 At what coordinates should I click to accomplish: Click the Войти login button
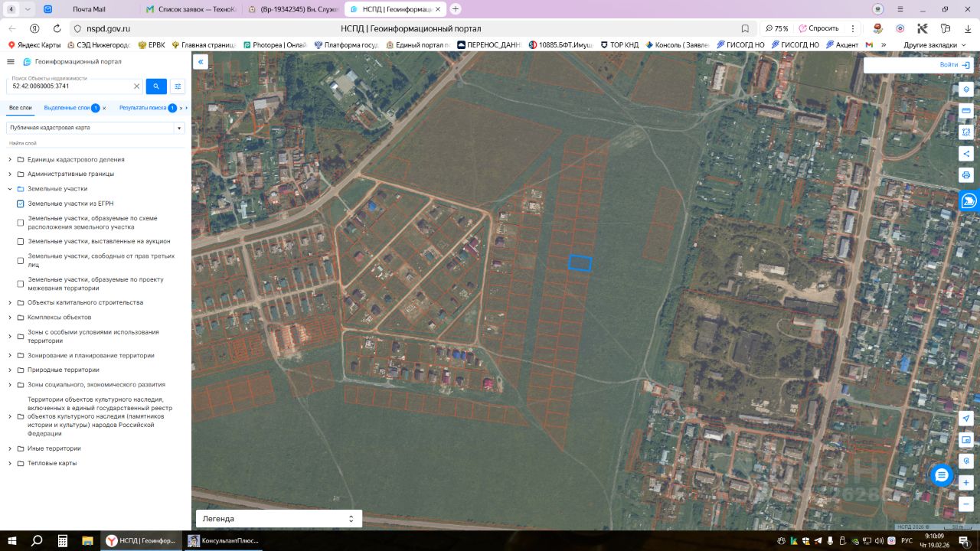[x=953, y=65]
